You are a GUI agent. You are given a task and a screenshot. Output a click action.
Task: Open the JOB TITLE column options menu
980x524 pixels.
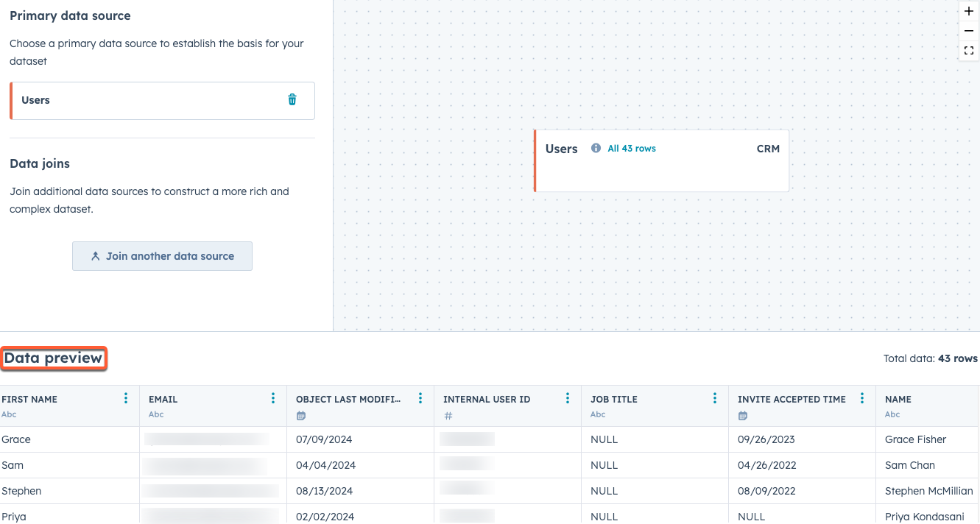click(x=714, y=397)
